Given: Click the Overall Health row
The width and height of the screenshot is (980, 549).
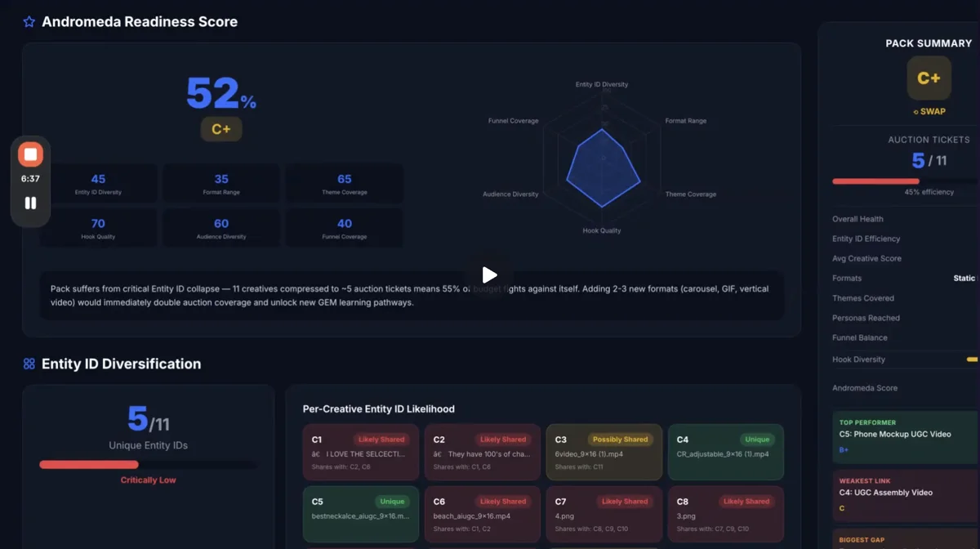Looking at the screenshot, I should click(906, 219).
